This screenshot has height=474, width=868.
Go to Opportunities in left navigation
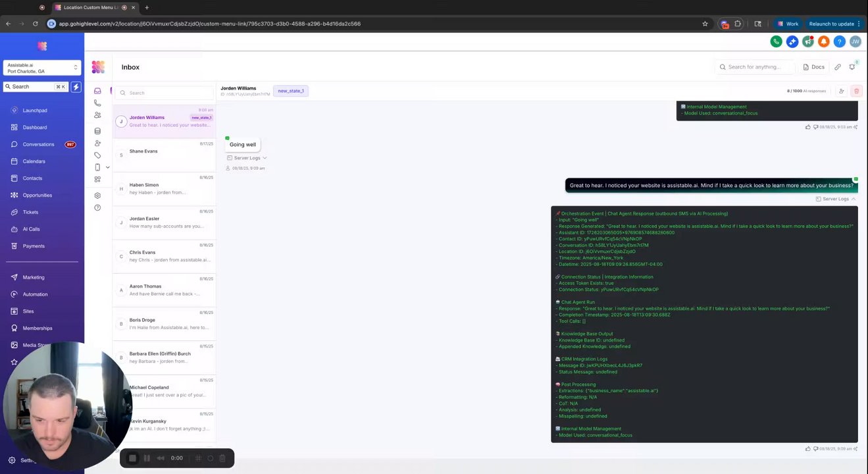38,195
